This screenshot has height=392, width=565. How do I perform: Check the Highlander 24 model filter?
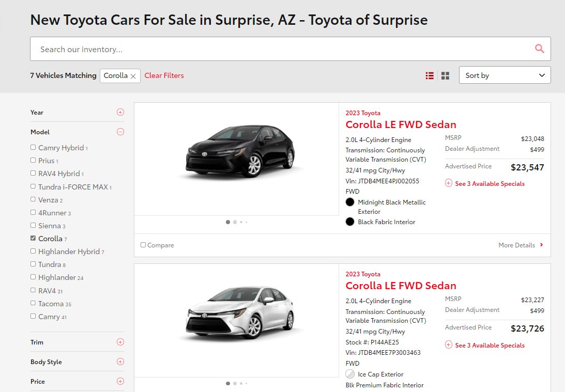pyautogui.click(x=33, y=277)
